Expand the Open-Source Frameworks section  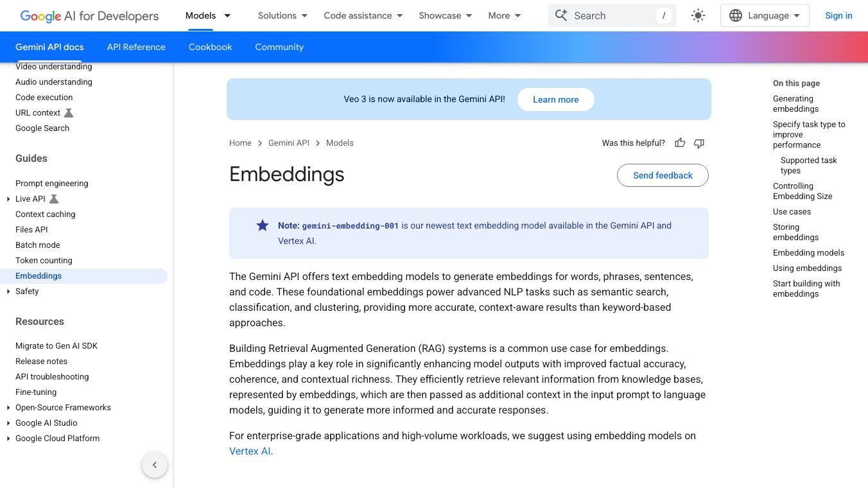8,408
